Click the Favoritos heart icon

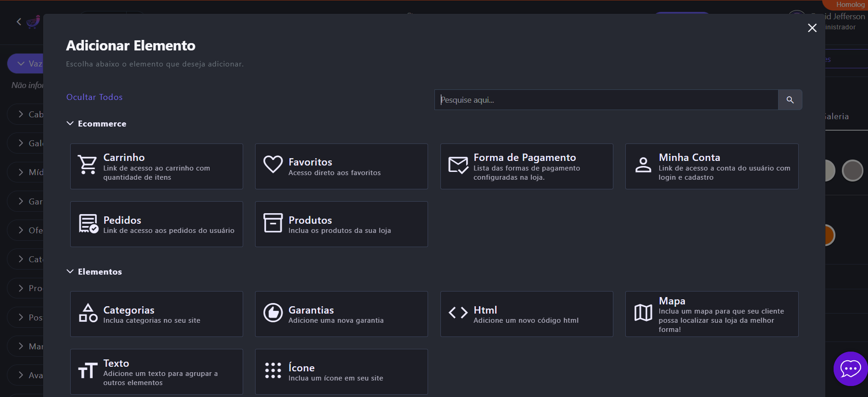tap(273, 164)
